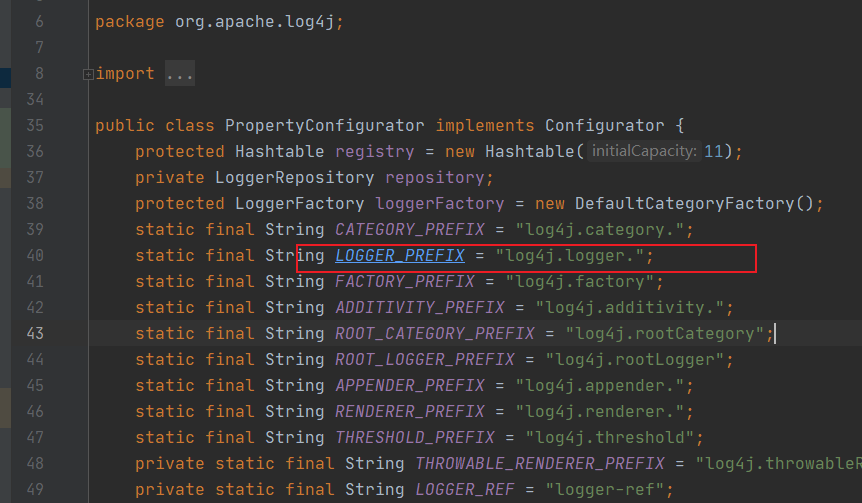Click the initialCapacity parameter inlay hint
Screen dimensions: 862x503
pos(645,152)
